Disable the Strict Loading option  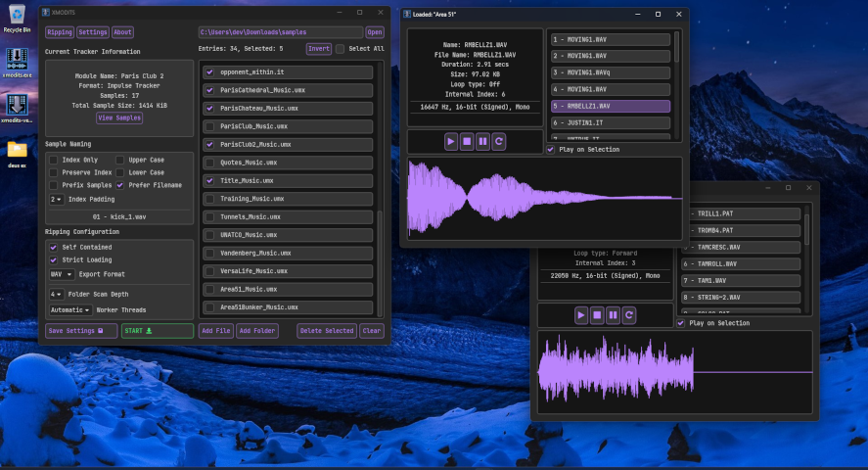tap(54, 260)
